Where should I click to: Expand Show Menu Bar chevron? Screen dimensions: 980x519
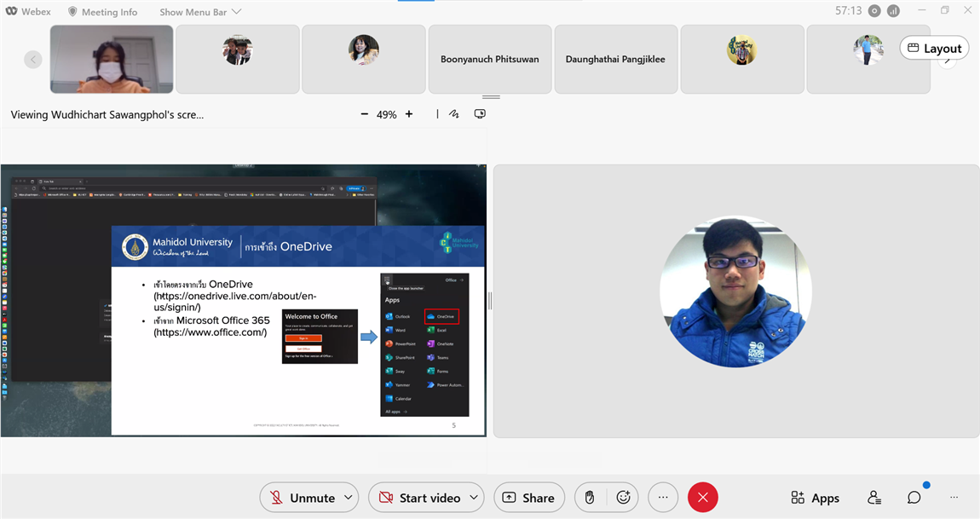(x=236, y=12)
